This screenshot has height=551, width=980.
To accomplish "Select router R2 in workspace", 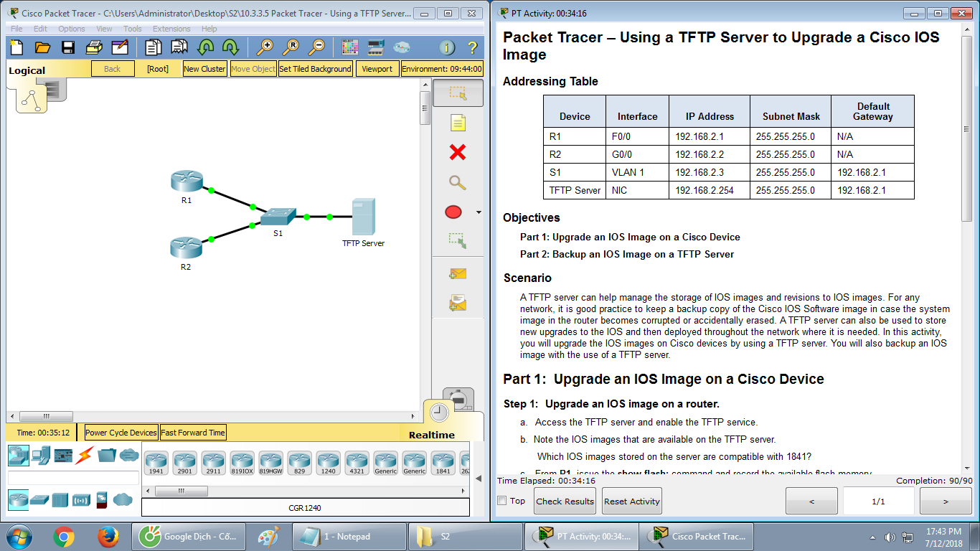I will [x=186, y=248].
